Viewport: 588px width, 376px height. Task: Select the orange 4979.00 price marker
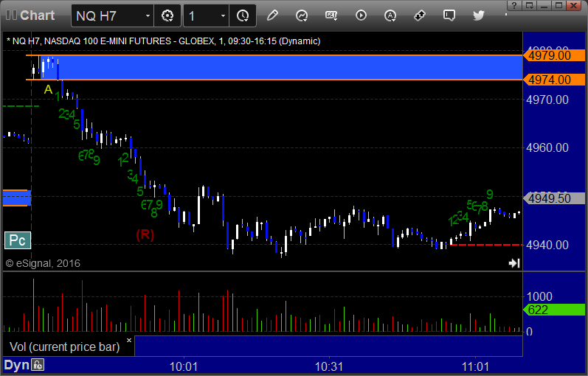point(554,55)
